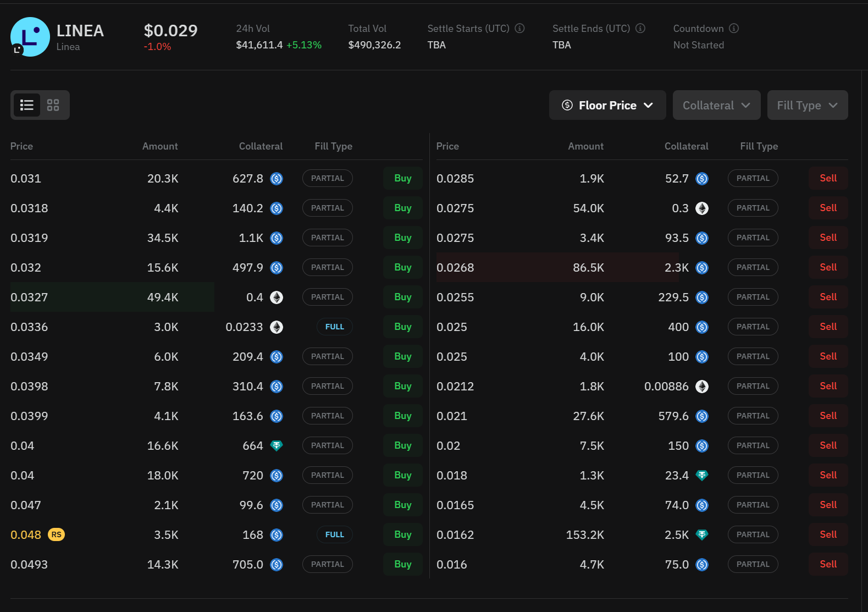Click the USDC icon beside 1.1K collateral
Image resolution: width=868 pixels, height=612 pixels.
point(277,238)
